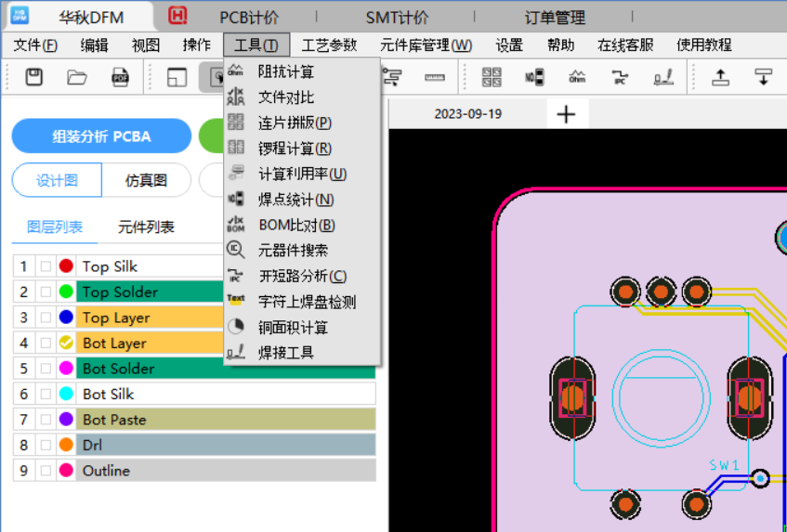Click the IPC netlist analysis toolbar icon
Viewport: 787px width, 532px height.
(x=620, y=77)
